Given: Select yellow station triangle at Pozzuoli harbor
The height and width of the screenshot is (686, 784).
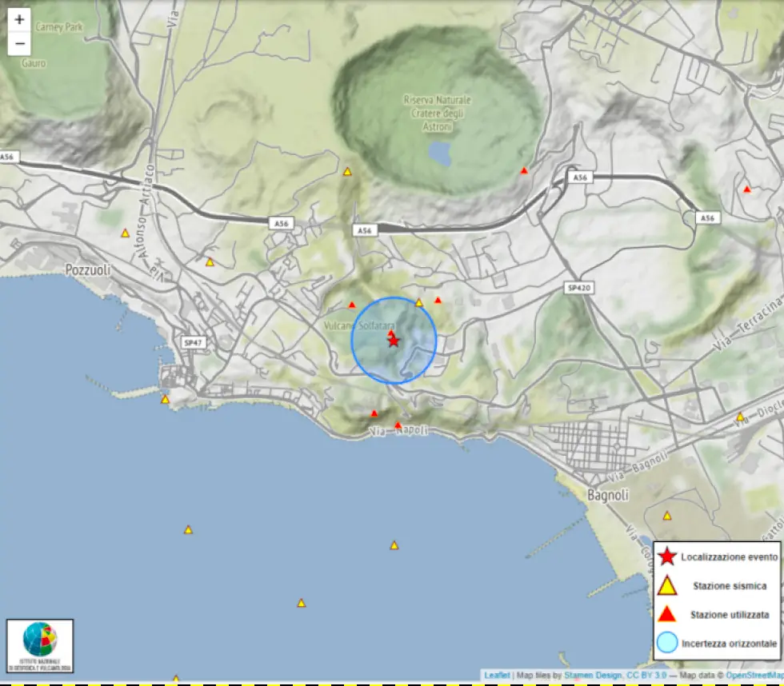Looking at the screenshot, I should click(165, 400).
